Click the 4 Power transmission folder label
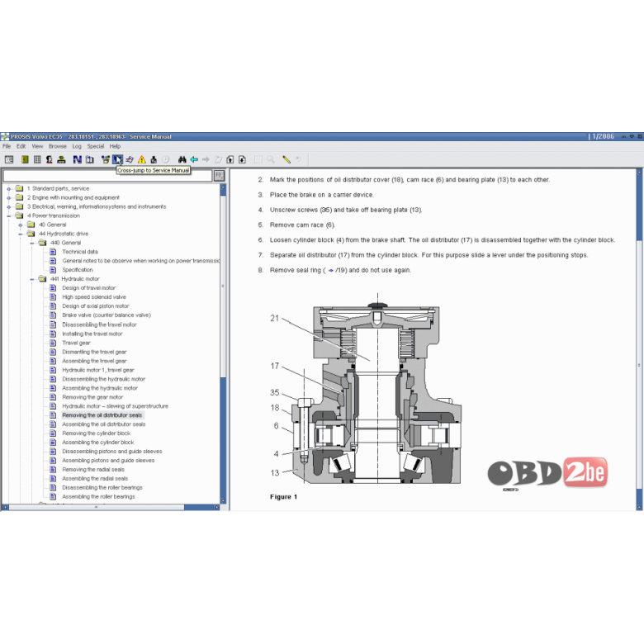Viewport: 644px width, 644px height. pyautogui.click(x=54, y=215)
